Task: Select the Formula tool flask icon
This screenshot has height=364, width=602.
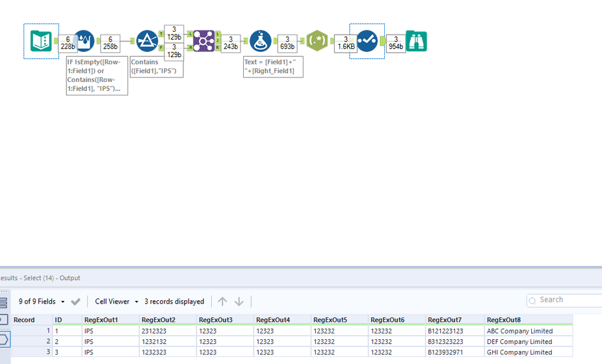Action: coord(260,41)
